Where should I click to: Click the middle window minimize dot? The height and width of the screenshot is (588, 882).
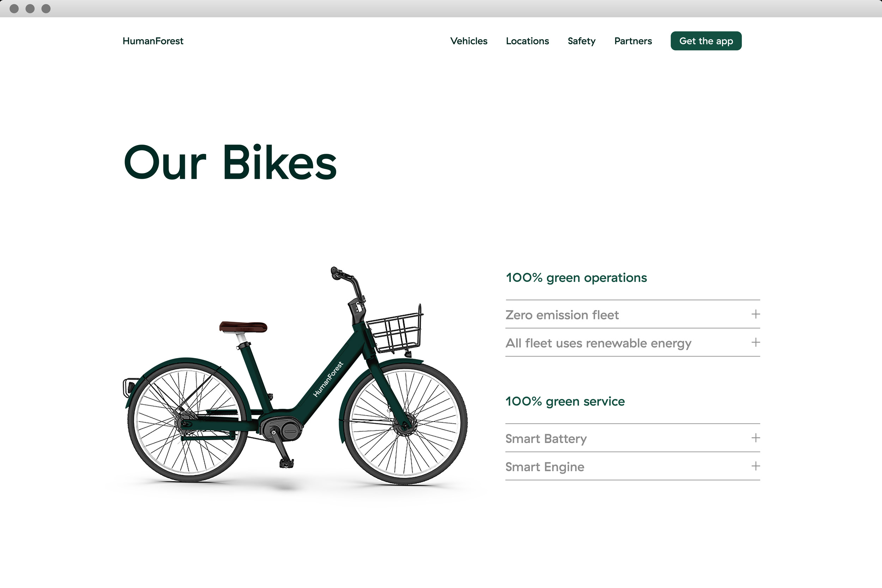tap(30, 8)
